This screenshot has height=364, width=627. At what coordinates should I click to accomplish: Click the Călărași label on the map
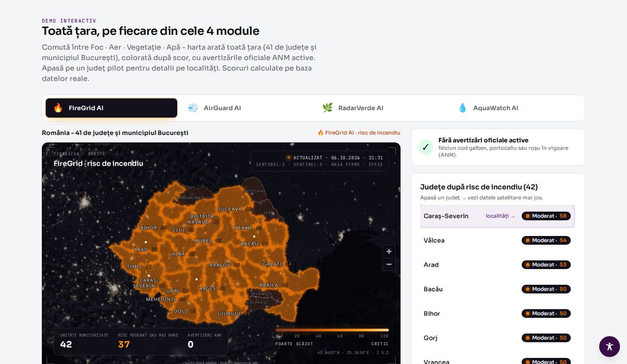(x=257, y=302)
